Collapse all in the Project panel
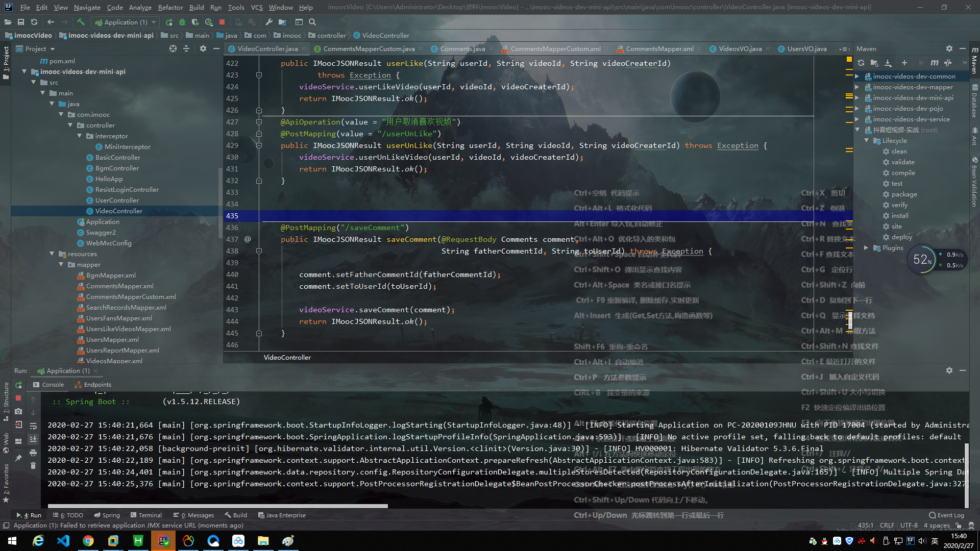 [186, 48]
